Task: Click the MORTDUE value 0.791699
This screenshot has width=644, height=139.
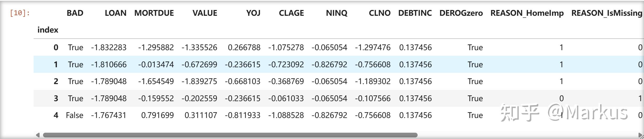Action: [157, 115]
